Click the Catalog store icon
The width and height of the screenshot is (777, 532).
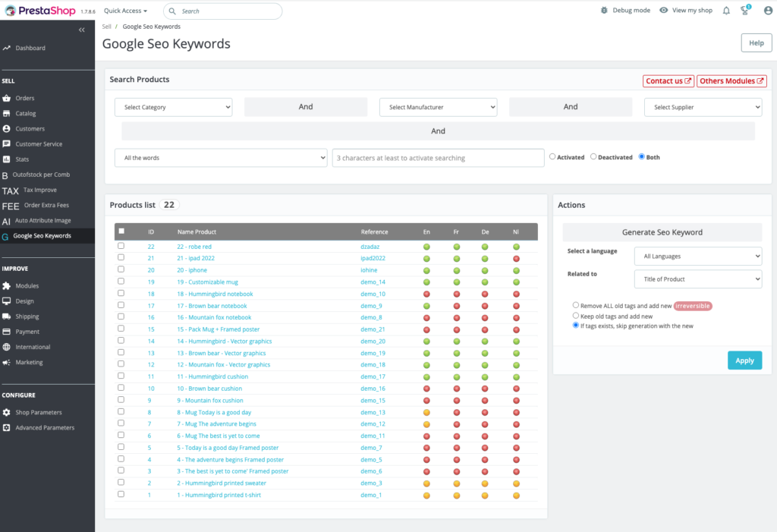pos(6,114)
